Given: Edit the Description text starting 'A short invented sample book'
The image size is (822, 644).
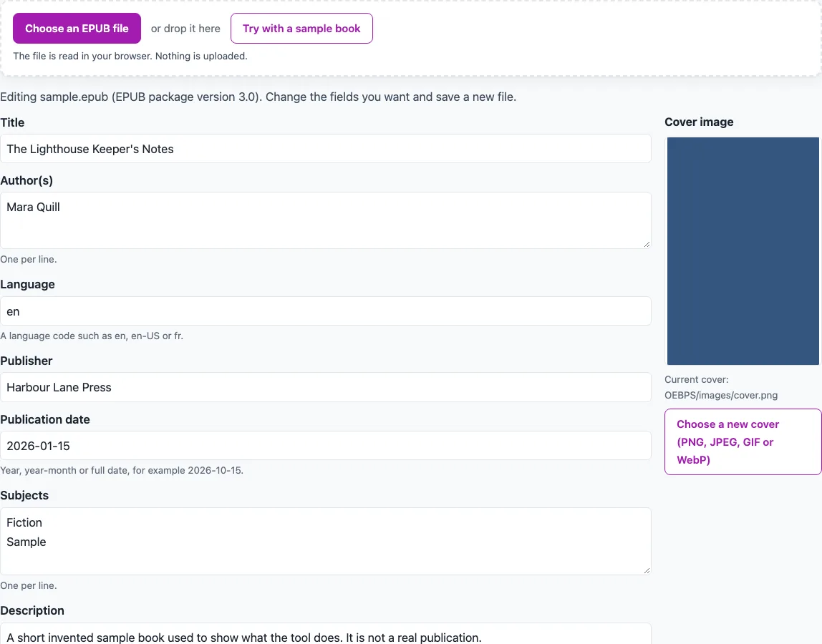Looking at the screenshot, I should [x=326, y=635].
